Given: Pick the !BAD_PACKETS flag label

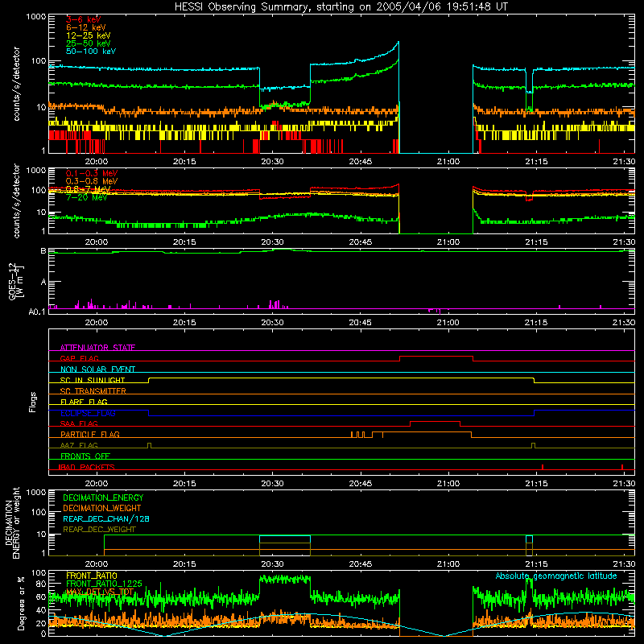Looking at the screenshot, I should pyautogui.click(x=87, y=467).
